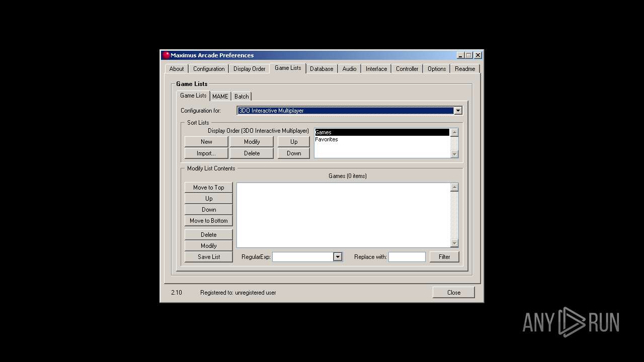
Task: Click sort list scrollbar up arrow
Action: tap(454, 133)
